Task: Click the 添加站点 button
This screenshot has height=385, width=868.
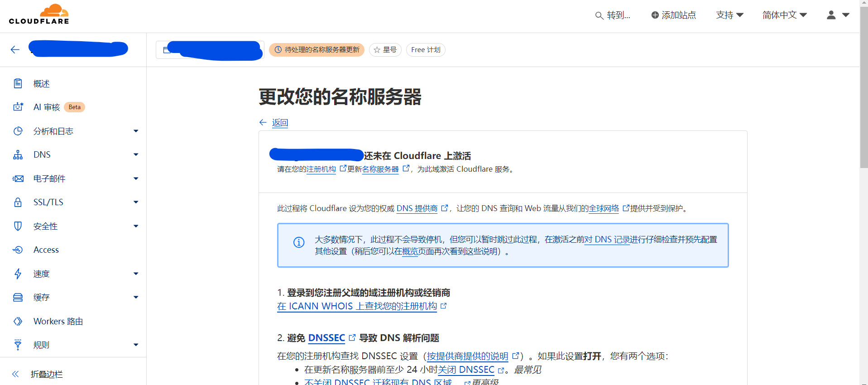Action: pyautogui.click(x=673, y=15)
